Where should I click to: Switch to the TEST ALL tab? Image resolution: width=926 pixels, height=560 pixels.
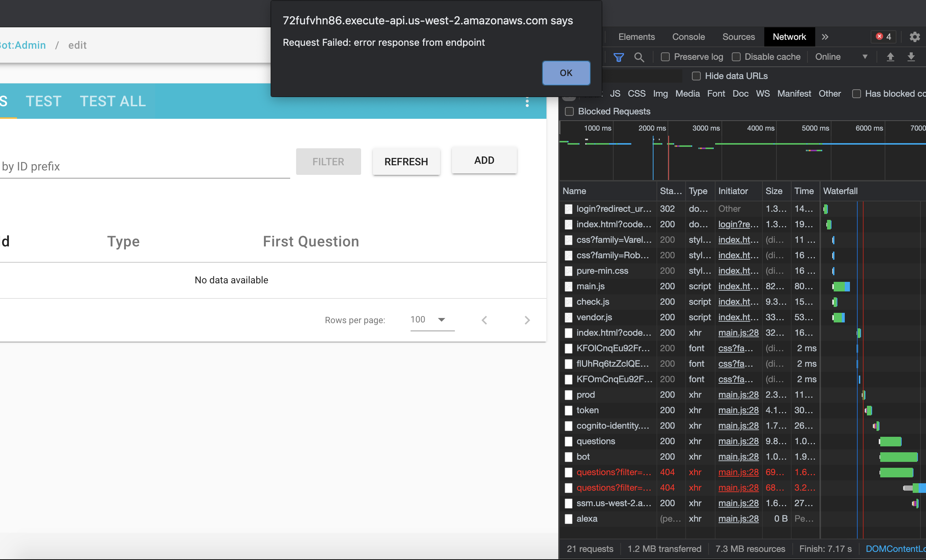pos(112,101)
